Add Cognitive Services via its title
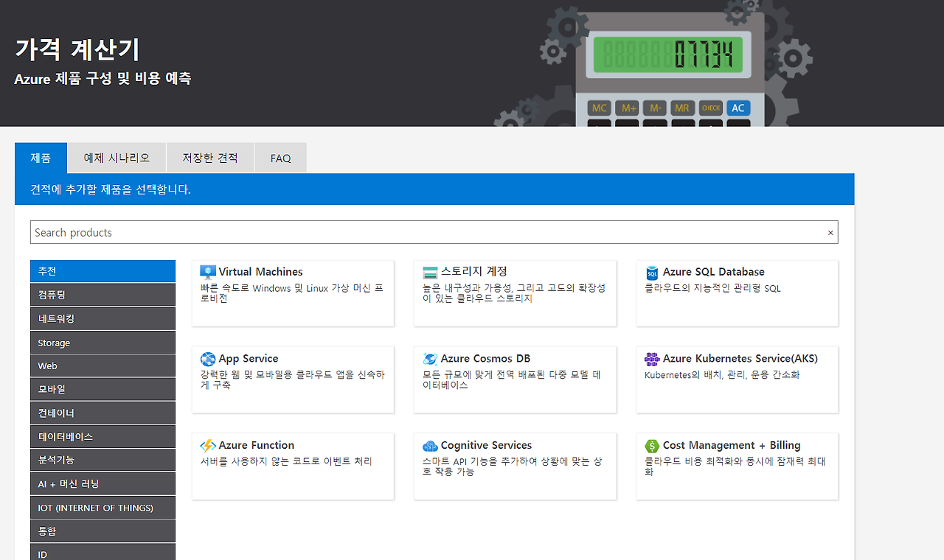Viewport: 944px width, 560px height. point(487,445)
